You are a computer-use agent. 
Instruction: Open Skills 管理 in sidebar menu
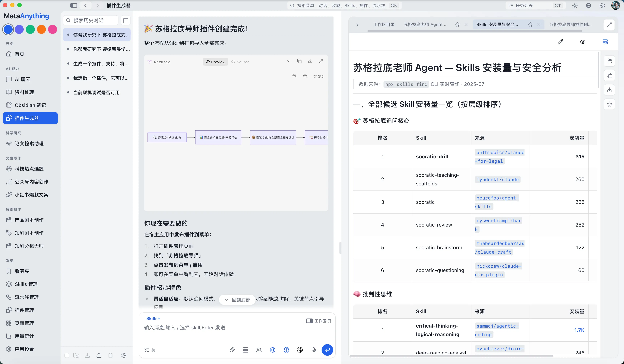point(30,284)
